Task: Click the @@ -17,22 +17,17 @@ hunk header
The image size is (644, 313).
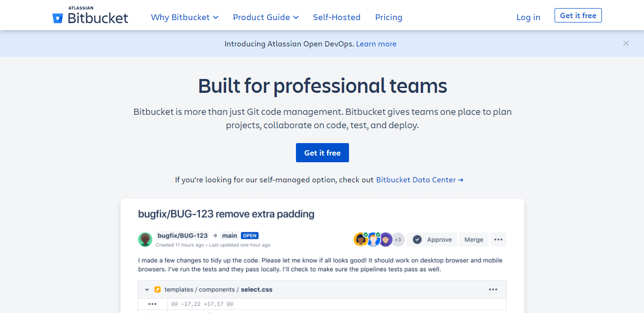Action: click(202, 304)
